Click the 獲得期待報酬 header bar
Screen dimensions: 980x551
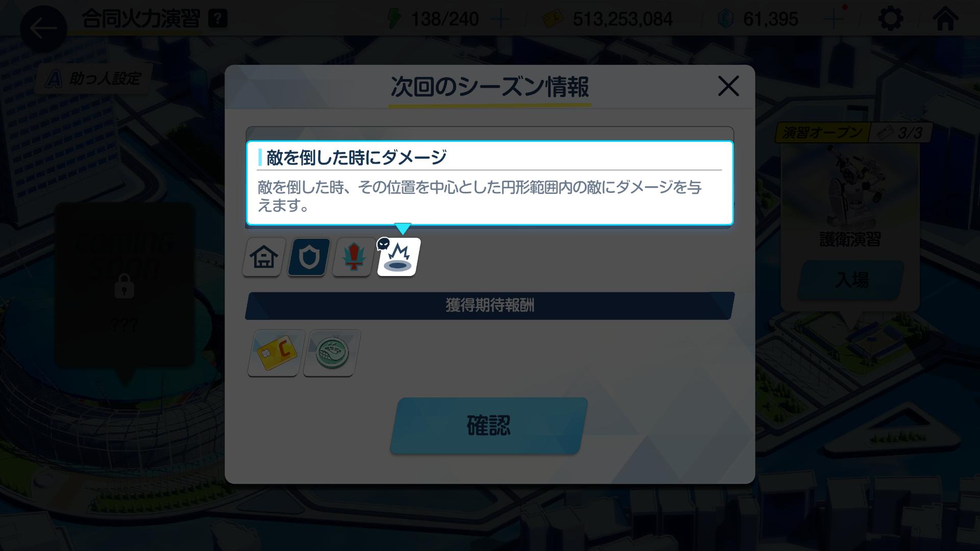tap(489, 306)
